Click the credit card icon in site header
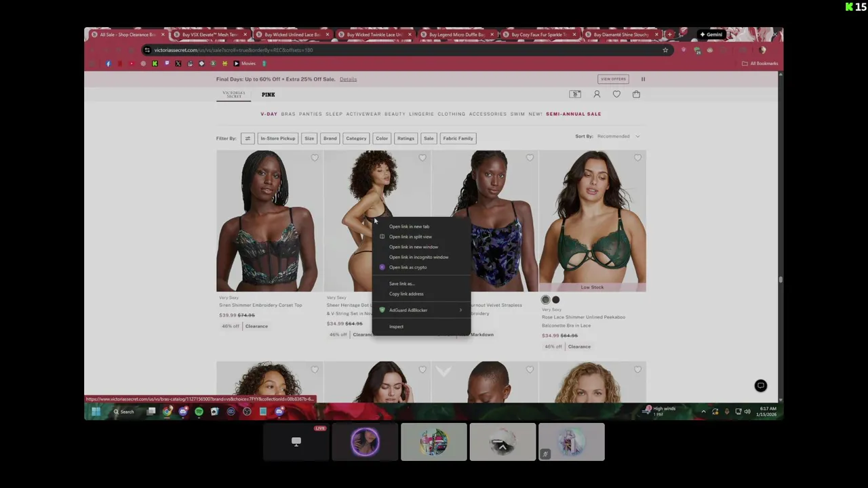 [575, 94]
